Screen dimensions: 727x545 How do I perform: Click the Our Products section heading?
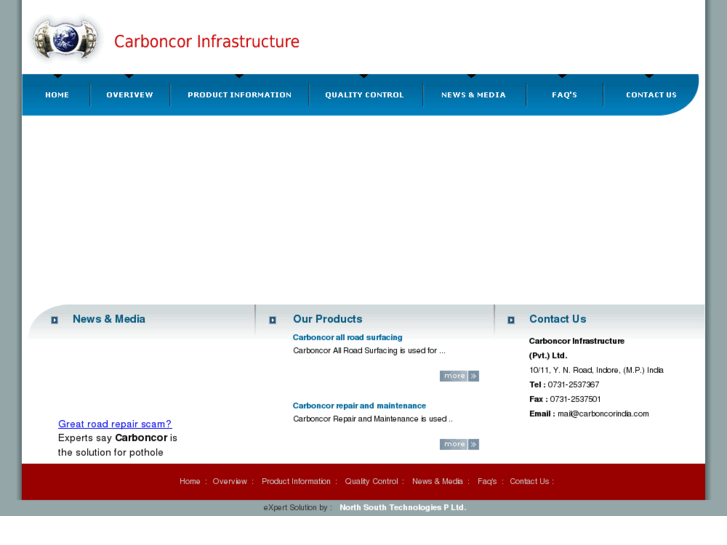(x=328, y=319)
